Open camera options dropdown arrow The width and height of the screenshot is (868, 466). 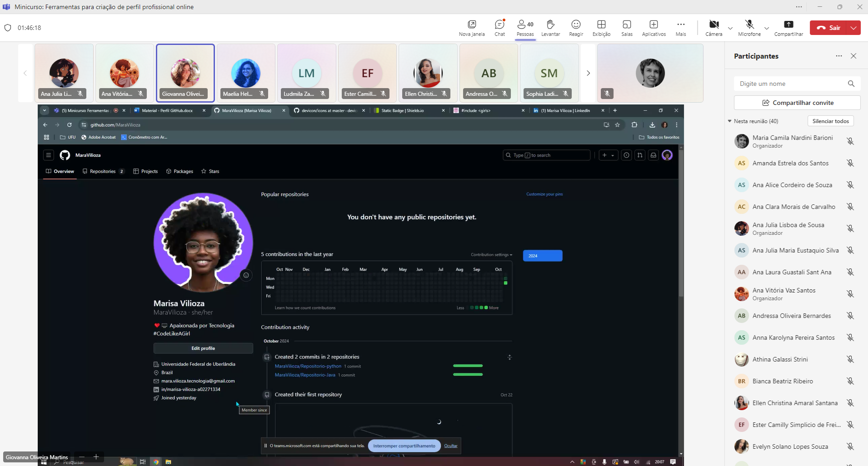click(x=730, y=28)
